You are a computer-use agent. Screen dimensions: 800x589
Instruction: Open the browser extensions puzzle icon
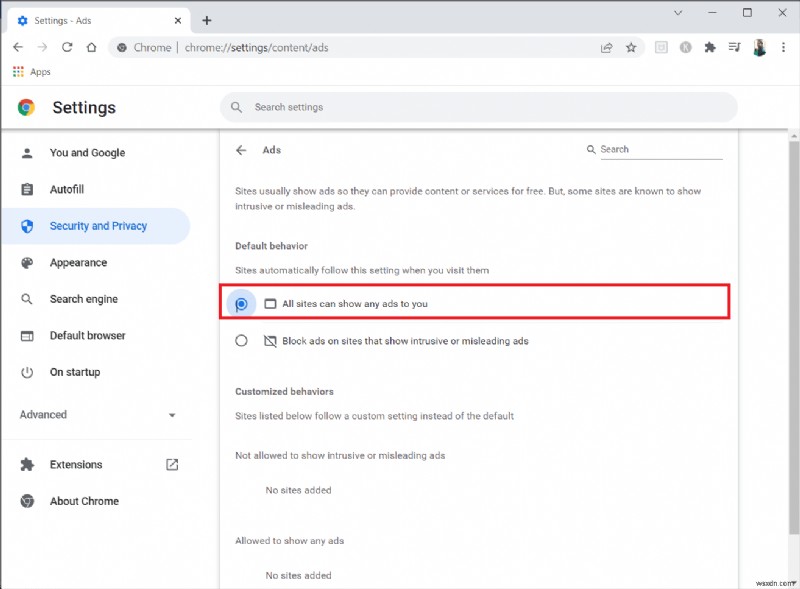(710, 47)
